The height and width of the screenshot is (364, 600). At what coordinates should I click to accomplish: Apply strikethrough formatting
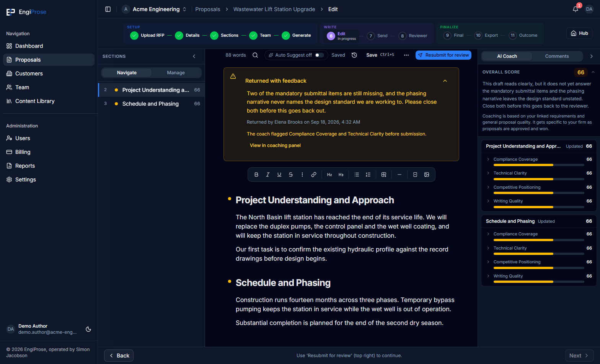click(291, 175)
